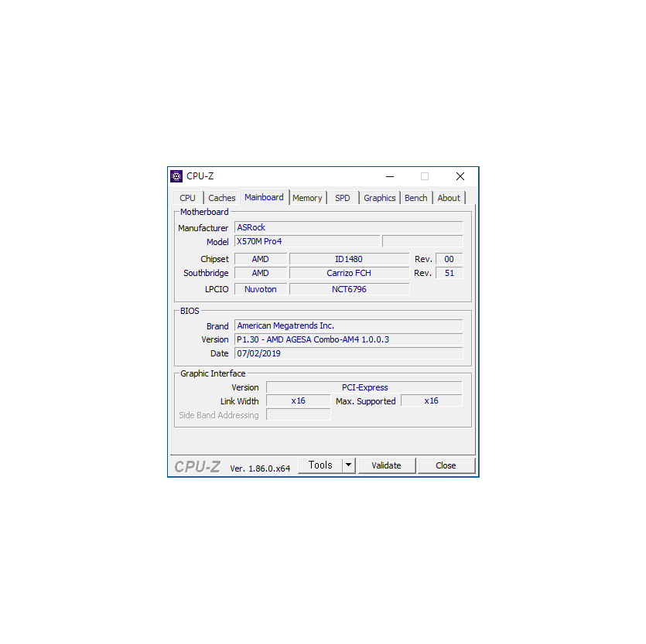Click Graphic Interface Version PCI-Express
646x644 pixels.
click(x=364, y=387)
